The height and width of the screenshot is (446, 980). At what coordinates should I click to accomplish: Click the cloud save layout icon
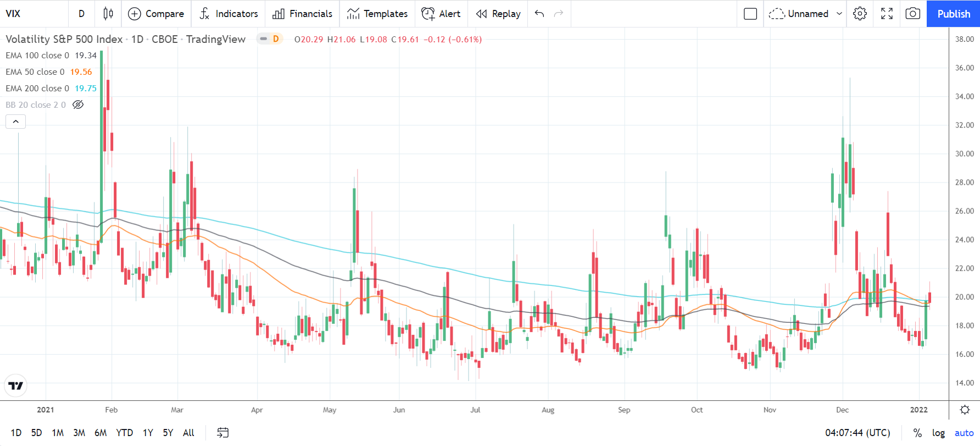[x=776, y=14]
